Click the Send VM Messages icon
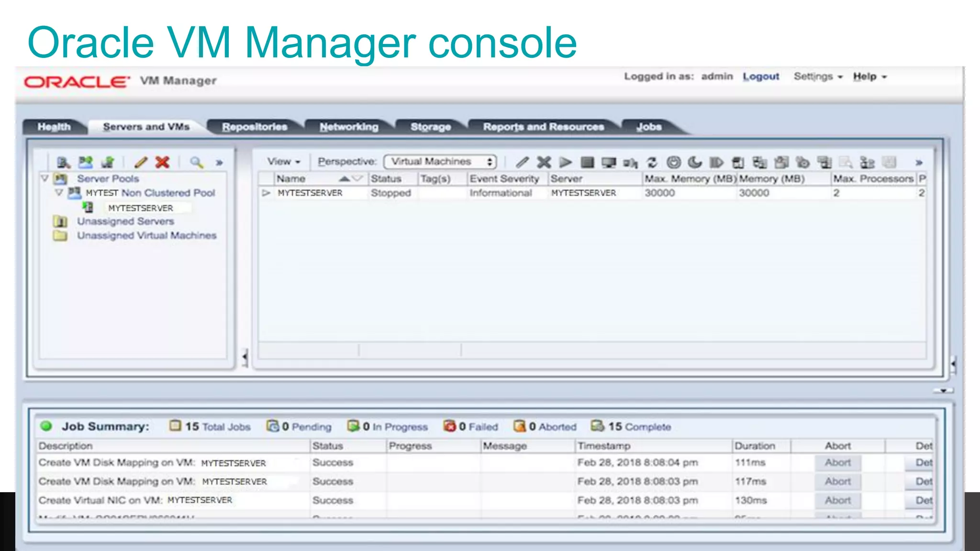The width and height of the screenshot is (980, 551). [824, 162]
